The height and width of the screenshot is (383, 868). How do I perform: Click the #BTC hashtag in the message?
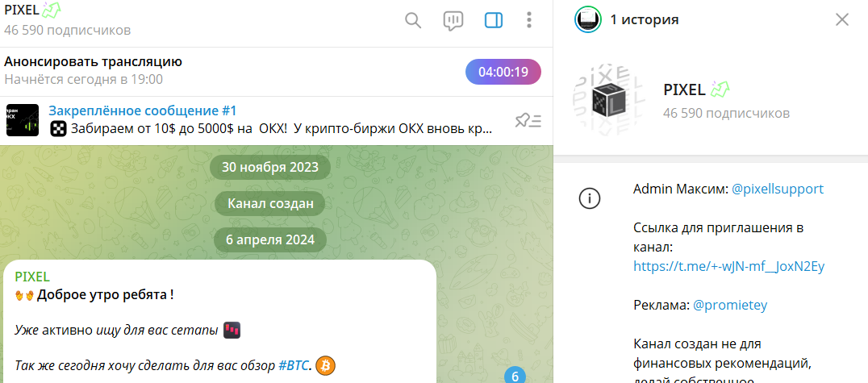(293, 366)
